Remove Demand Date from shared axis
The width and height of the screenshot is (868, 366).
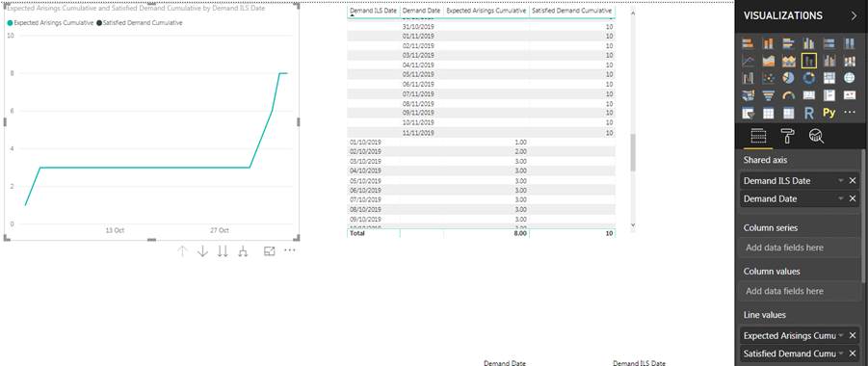(x=853, y=198)
